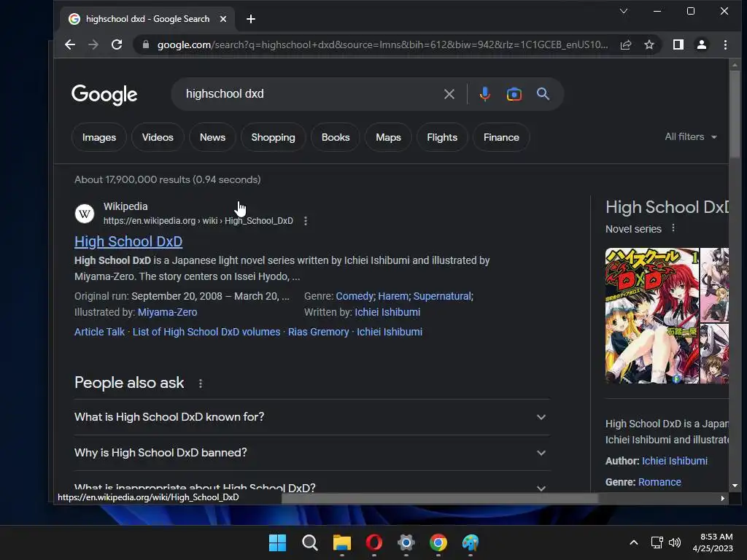Open Chrome's three-dot menu
Image resolution: width=747 pixels, height=560 pixels.
pyautogui.click(x=725, y=44)
